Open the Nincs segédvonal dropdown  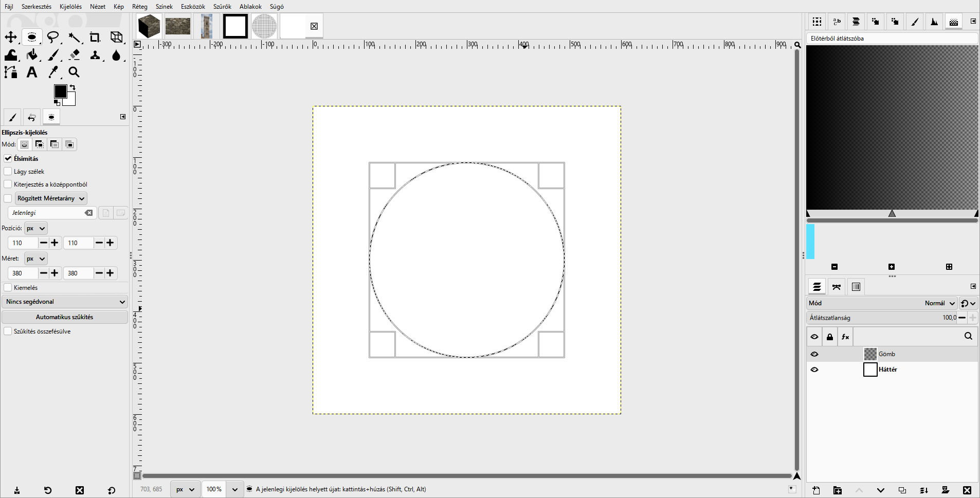click(65, 302)
